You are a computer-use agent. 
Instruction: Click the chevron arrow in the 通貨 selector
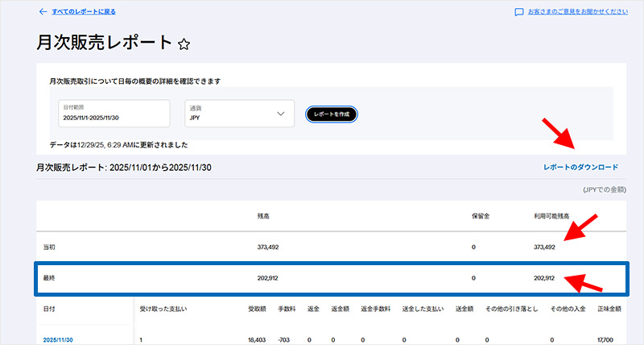coord(281,114)
